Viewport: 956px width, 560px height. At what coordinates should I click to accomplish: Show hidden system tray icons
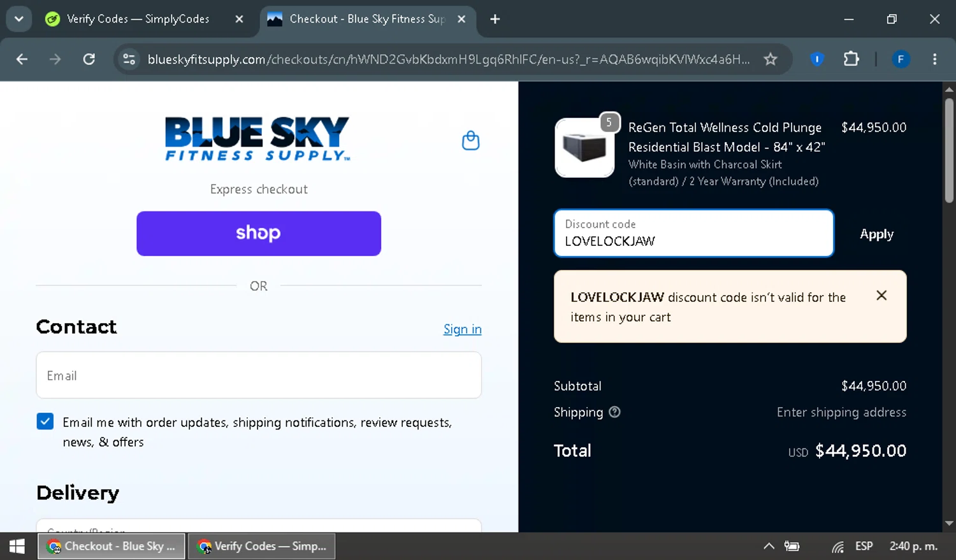(x=769, y=546)
